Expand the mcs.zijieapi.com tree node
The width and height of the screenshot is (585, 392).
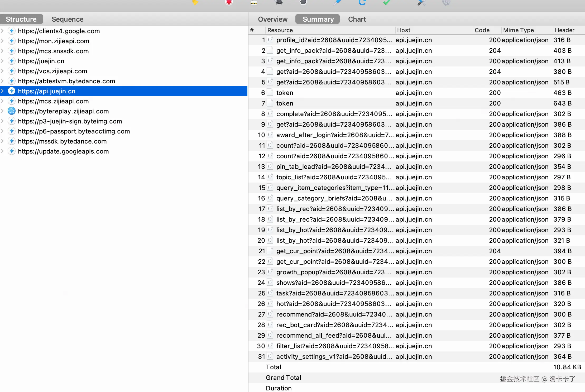pyautogui.click(x=2, y=101)
